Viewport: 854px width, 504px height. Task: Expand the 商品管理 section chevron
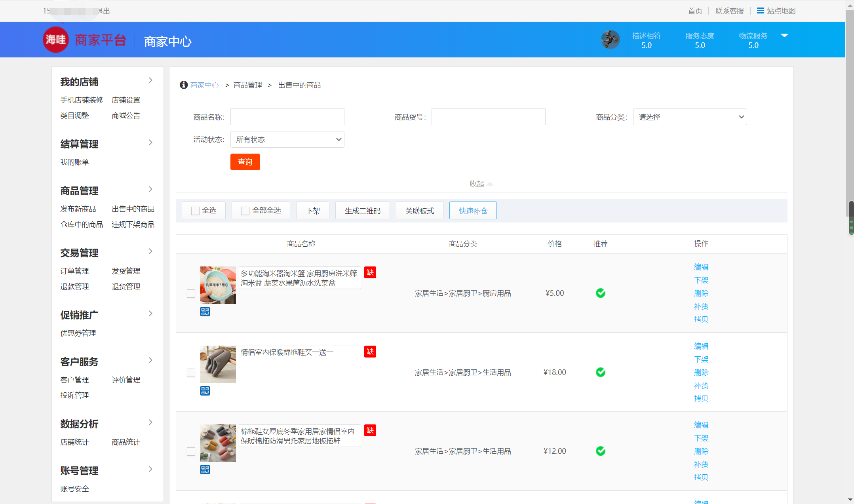click(150, 189)
